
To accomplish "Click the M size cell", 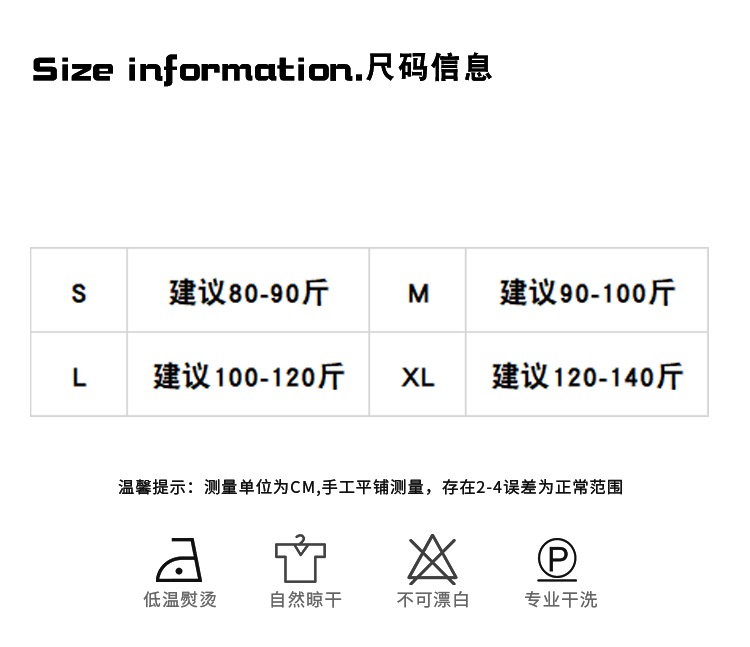I will (418, 290).
